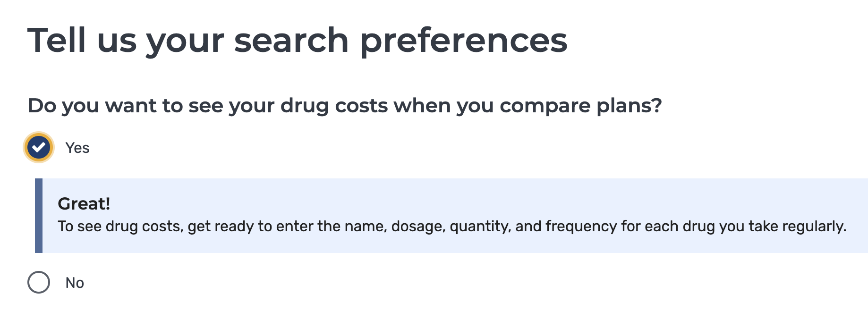Click the "No" option label text

point(75,283)
